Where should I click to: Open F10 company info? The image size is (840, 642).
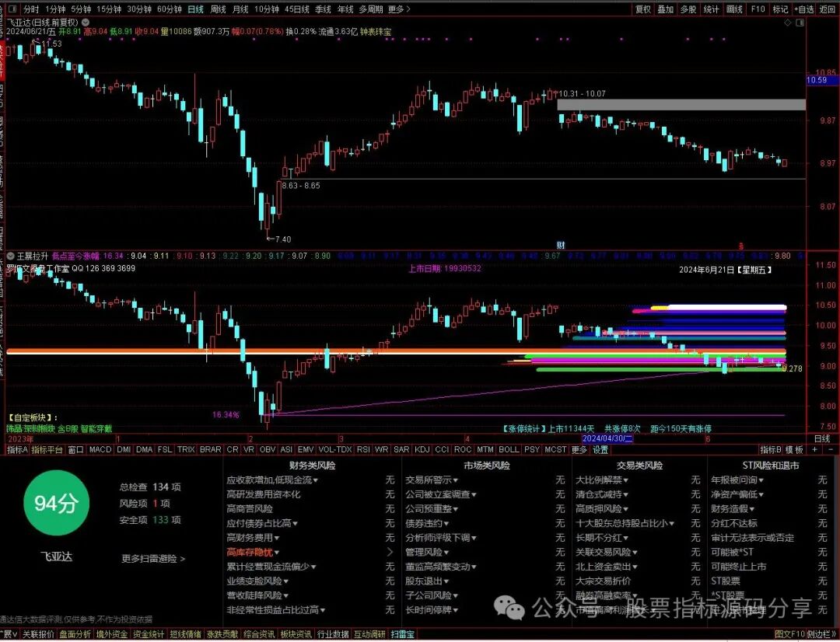(x=758, y=9)
